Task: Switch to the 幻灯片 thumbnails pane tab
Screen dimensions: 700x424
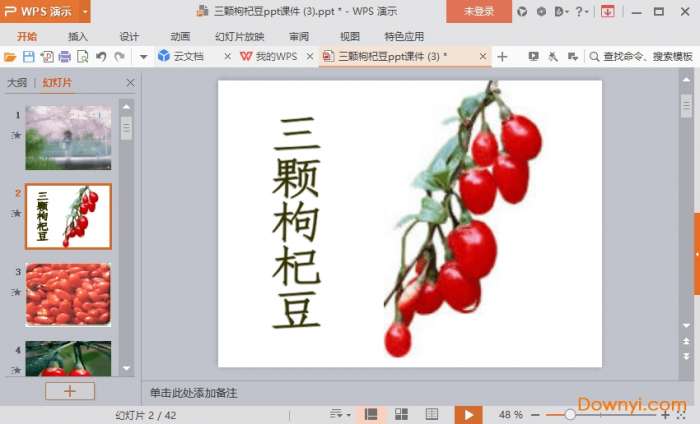Action: click(57, 83)
